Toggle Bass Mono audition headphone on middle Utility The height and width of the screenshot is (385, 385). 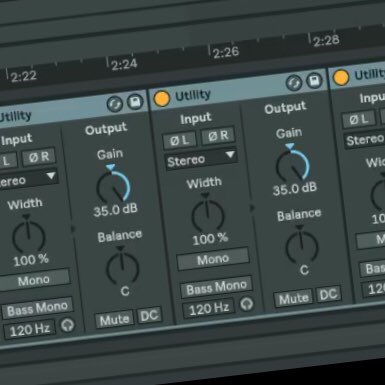(246, 304)
